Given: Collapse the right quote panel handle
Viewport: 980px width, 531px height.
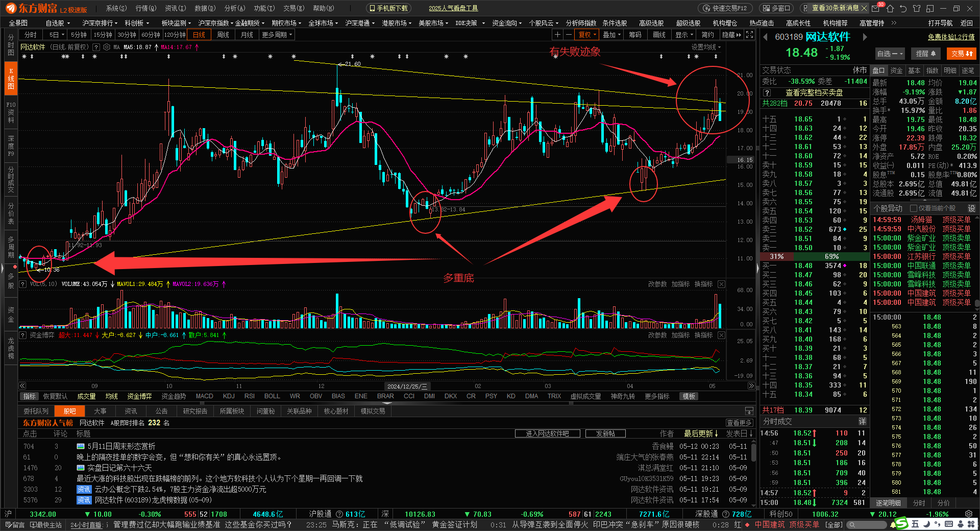Looking at the screenshot, I should point(757,268).
